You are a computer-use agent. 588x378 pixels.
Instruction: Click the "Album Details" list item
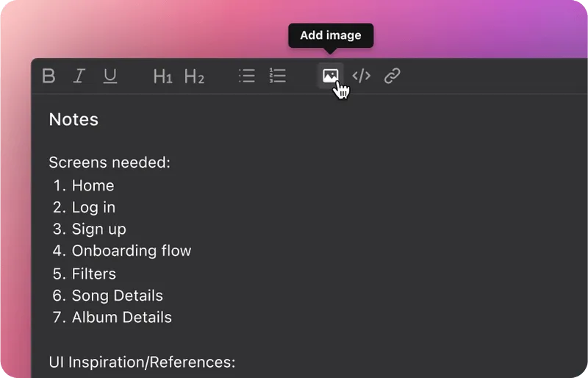(x=121, y=318)
